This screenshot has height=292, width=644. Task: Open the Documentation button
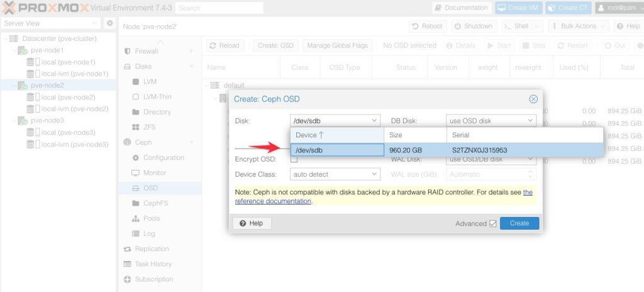point(461,8)
